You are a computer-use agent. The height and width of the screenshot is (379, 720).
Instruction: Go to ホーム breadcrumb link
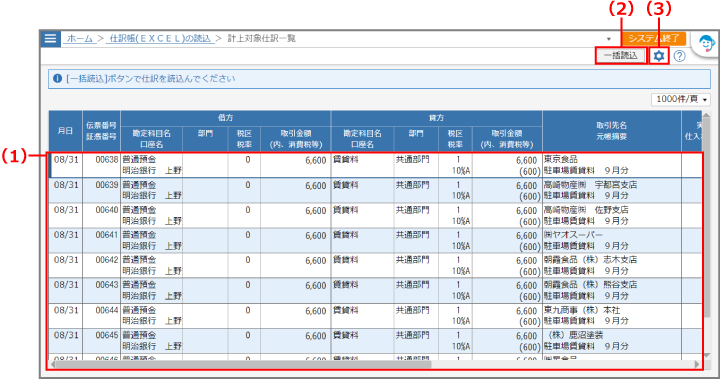(80, 39)
